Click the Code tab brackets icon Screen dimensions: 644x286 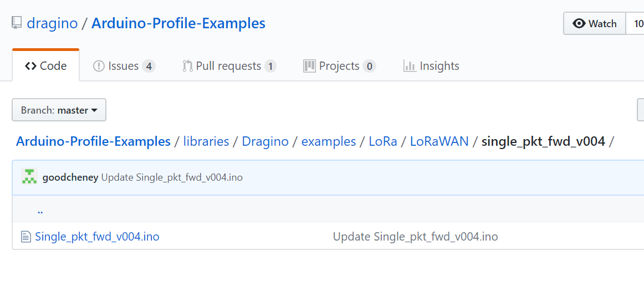click(x=30, y=66)
